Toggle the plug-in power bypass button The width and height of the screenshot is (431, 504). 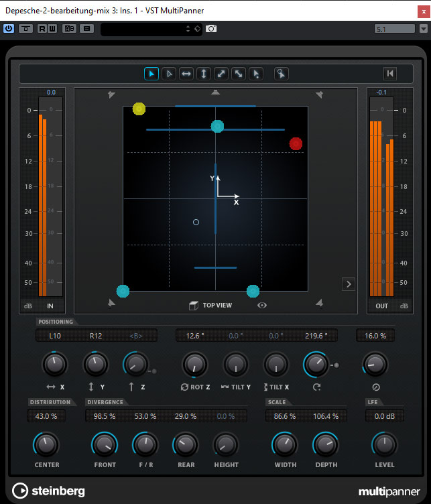coord(9,29)
